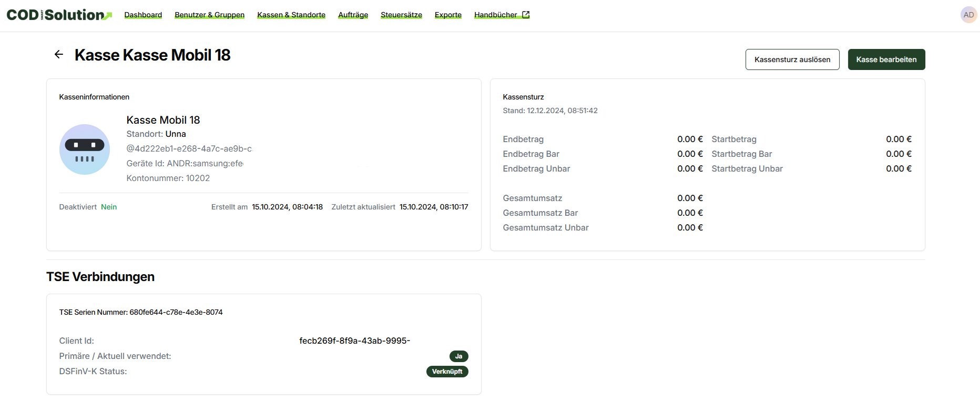Screen dimensions: 980x420
Task: Open the Exporte section
Action: tap(448, 15)
